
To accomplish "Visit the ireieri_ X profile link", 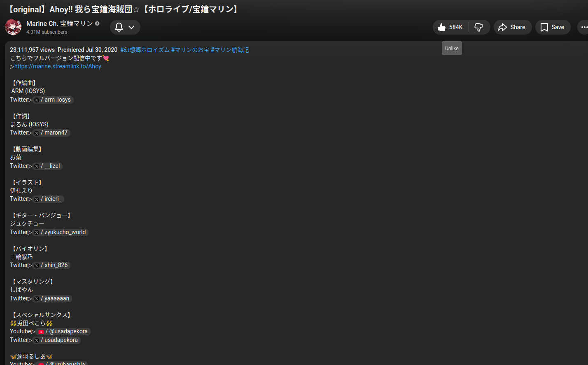I will [x=49, y=199].
